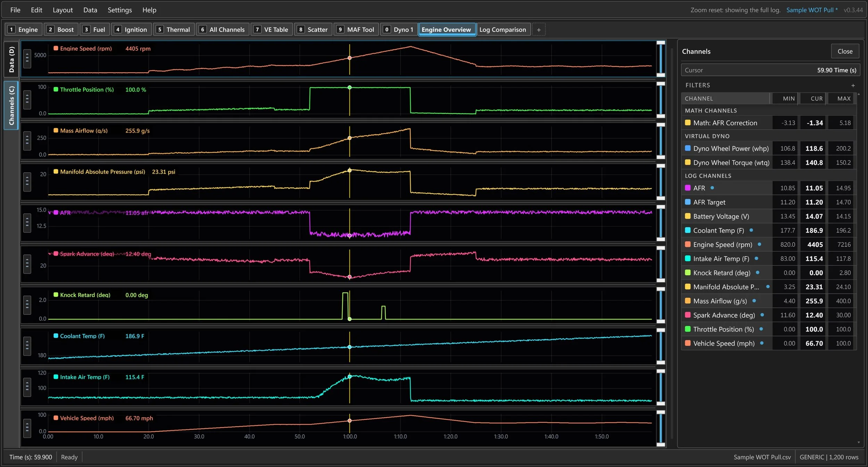Screen dimensions: 868x467
Task: Switch to the 9 MAF Tool tab
Action: coord(356,30)
